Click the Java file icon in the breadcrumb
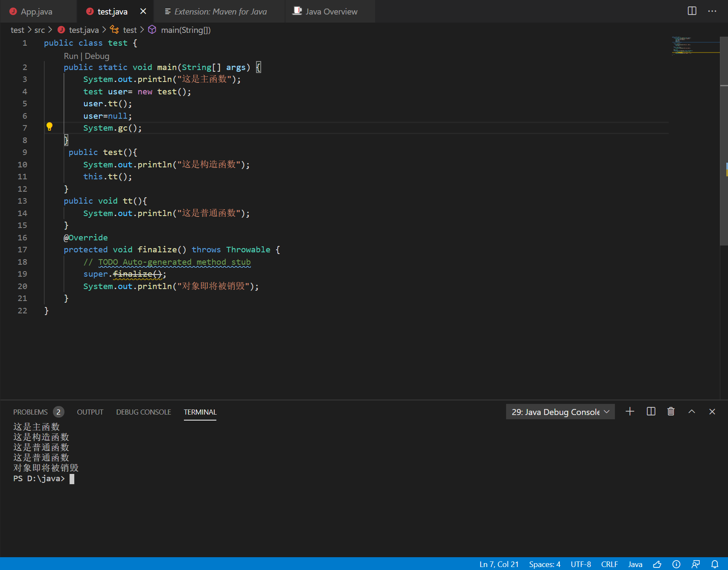728x570 pixels. pyautogui.click(x=61, y=29)
